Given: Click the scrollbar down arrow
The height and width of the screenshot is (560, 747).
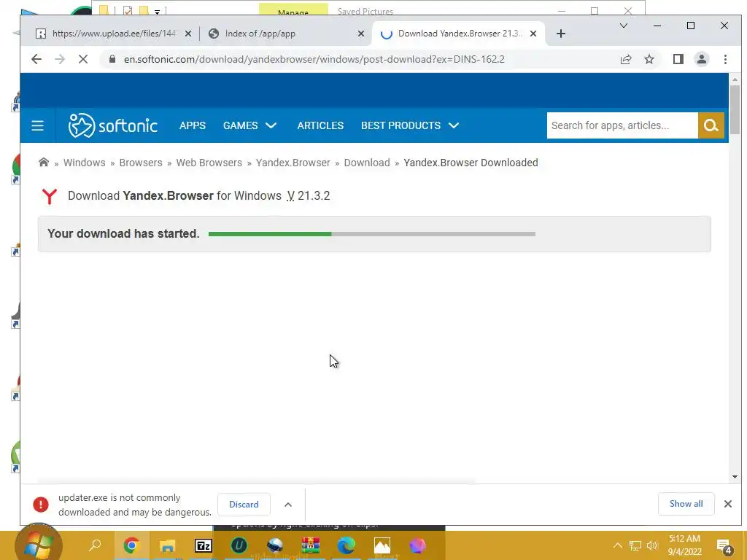Looking at the screenshot, I should point(735,477).
